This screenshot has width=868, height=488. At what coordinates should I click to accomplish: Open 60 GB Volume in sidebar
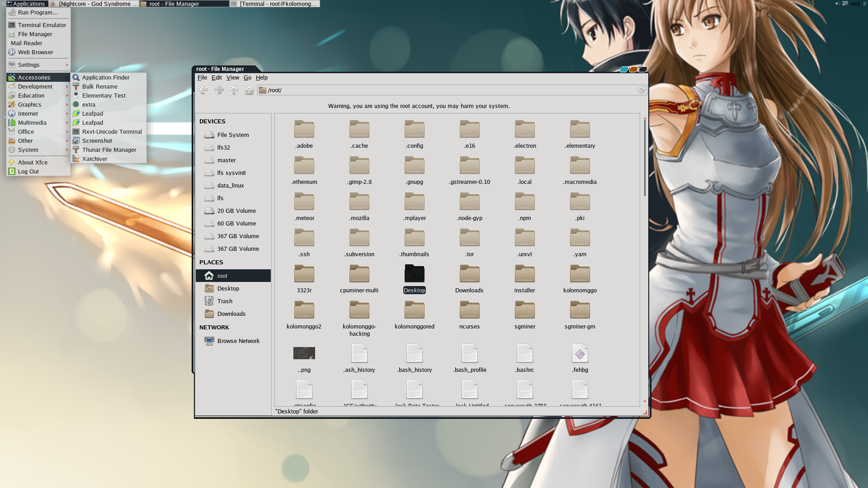pos(233,223)
